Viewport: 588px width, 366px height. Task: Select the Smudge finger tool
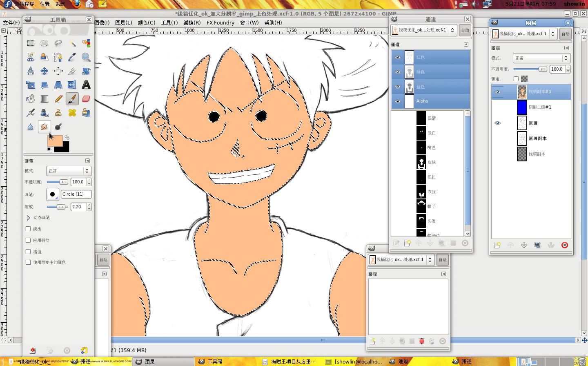pyautogui.click(x=45, y=127)
